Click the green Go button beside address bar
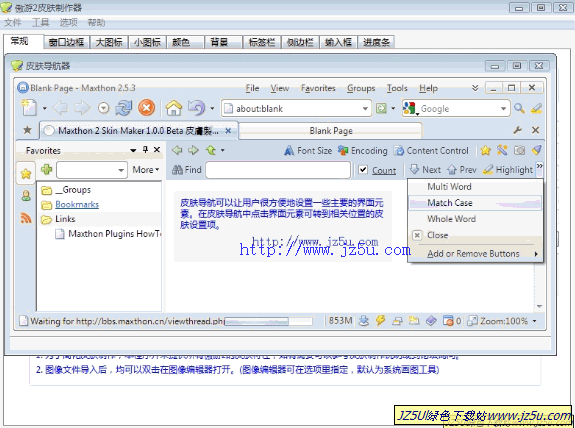Viewport: 575px width, 428px height. 381,109
